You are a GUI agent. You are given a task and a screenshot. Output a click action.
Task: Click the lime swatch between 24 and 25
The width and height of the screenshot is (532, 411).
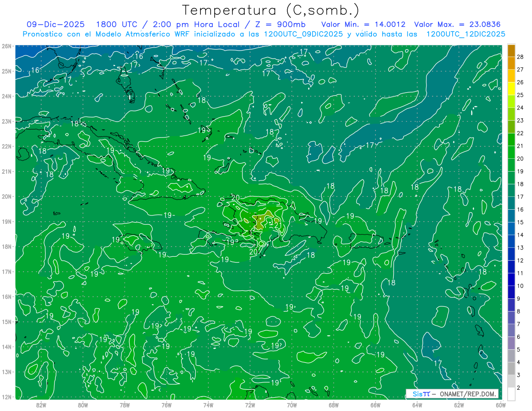511,101
